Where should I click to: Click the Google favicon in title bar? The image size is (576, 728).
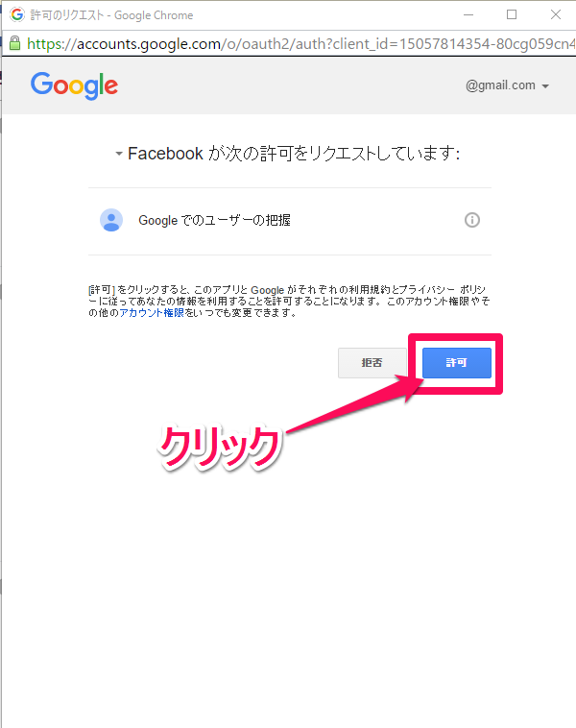coord(16,14)
